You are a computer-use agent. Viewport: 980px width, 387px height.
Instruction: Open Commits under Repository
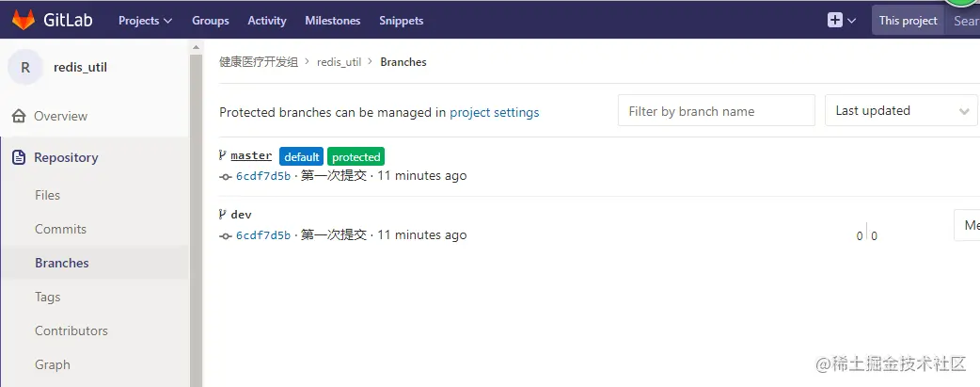[60, 229]
